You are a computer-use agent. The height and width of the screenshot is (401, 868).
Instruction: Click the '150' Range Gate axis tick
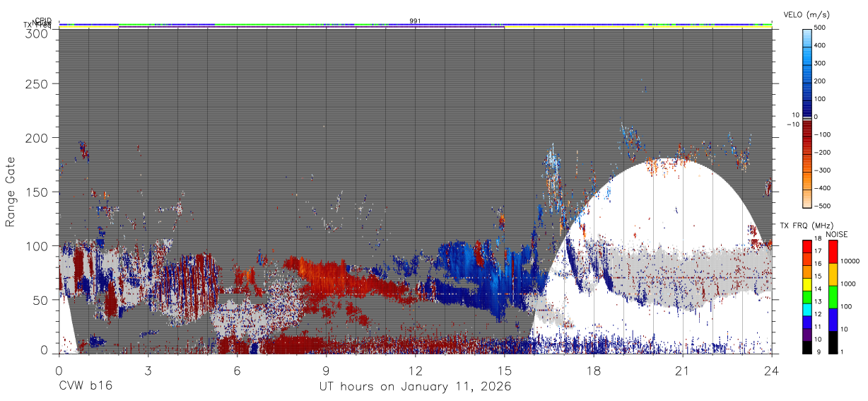point(36,192)
